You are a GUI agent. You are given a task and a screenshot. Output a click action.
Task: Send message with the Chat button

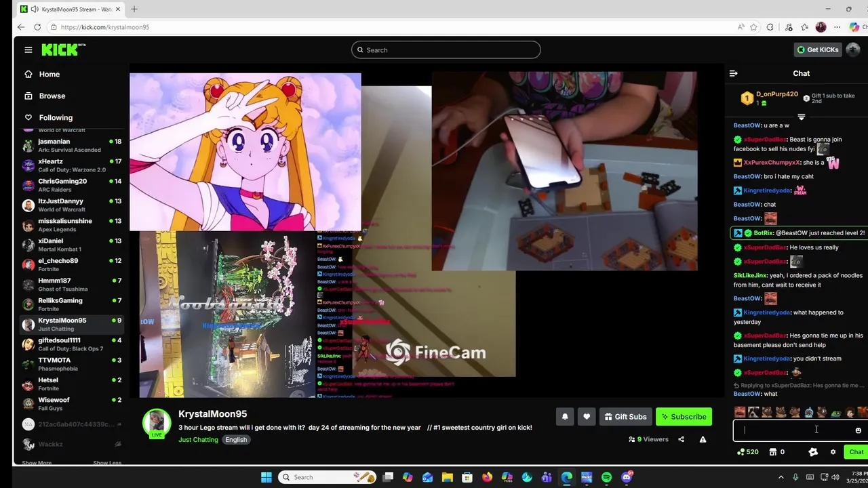point(856,452)
